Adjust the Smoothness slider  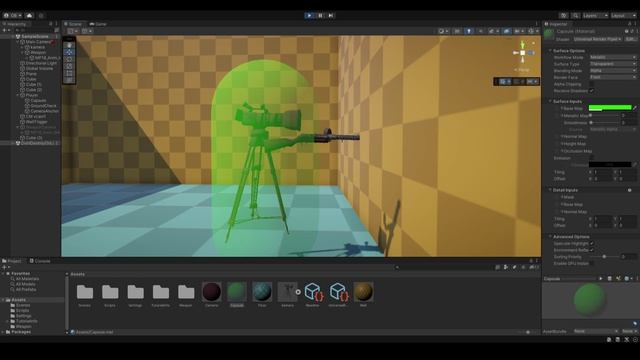(x=604, y=122)
